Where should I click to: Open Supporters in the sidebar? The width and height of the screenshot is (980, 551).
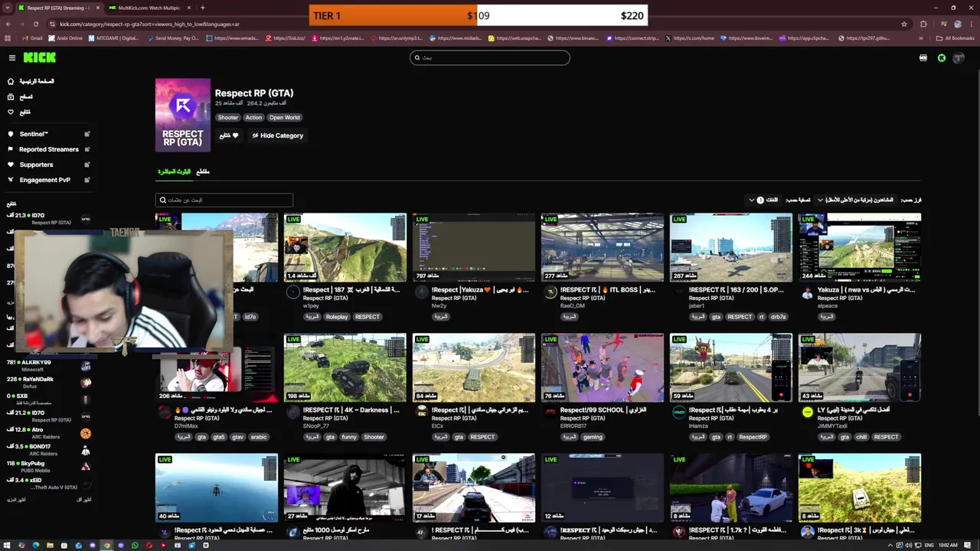coord(30,165)
